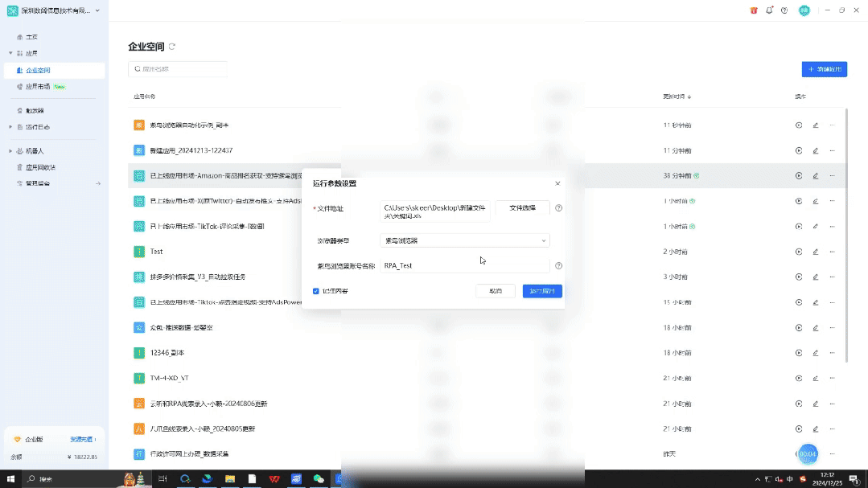868x488 pixels.
Task: Enable the 记住内容 checkbox
Action: (316, 291)
